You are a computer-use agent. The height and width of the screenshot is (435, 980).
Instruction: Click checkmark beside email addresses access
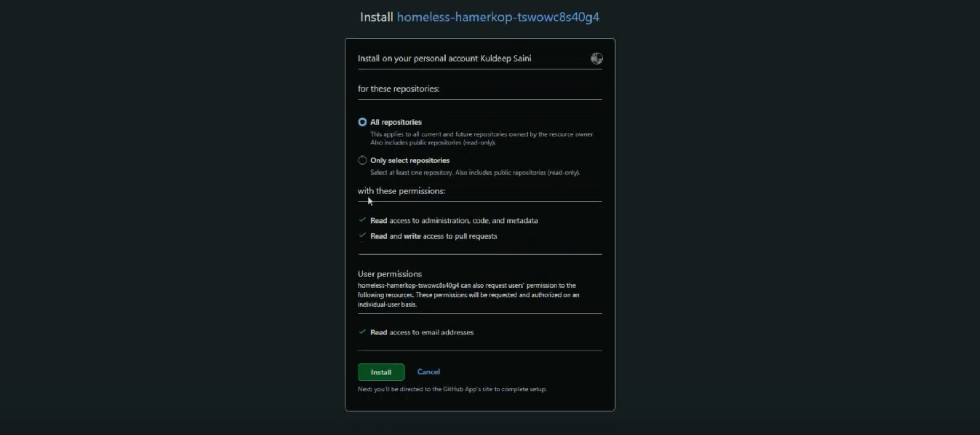click(x=362, y=332)
